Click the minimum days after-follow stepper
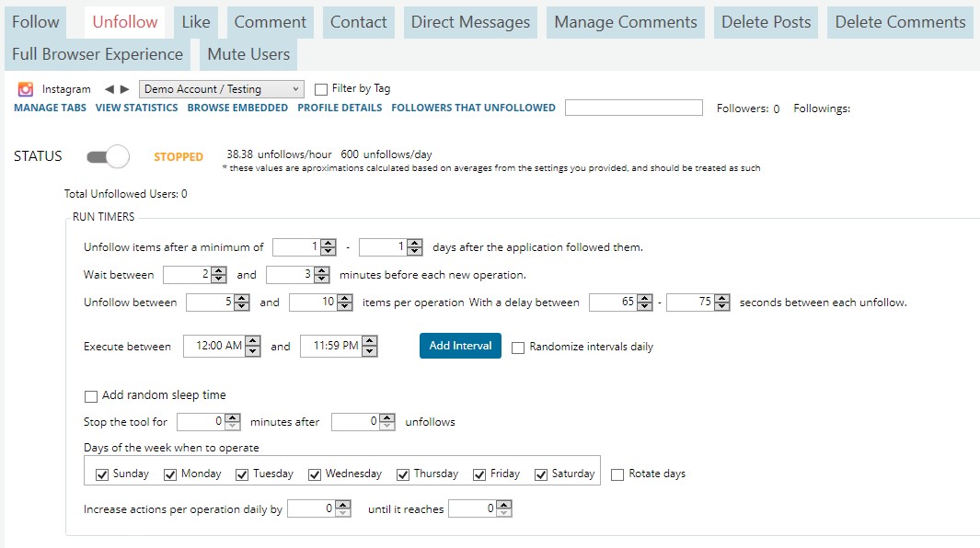 tap(305, 247)
